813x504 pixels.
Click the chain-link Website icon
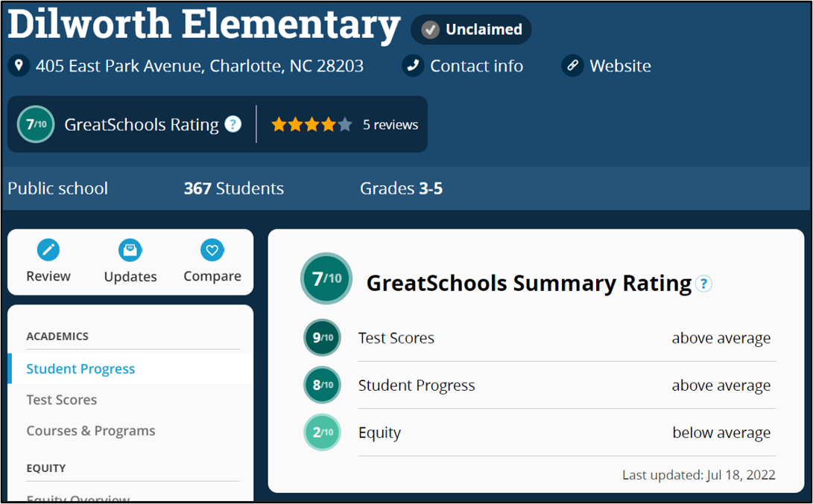572,66
